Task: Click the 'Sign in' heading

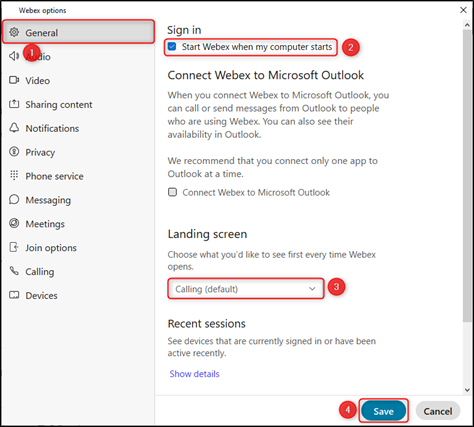Action: (x=184, y=30)
